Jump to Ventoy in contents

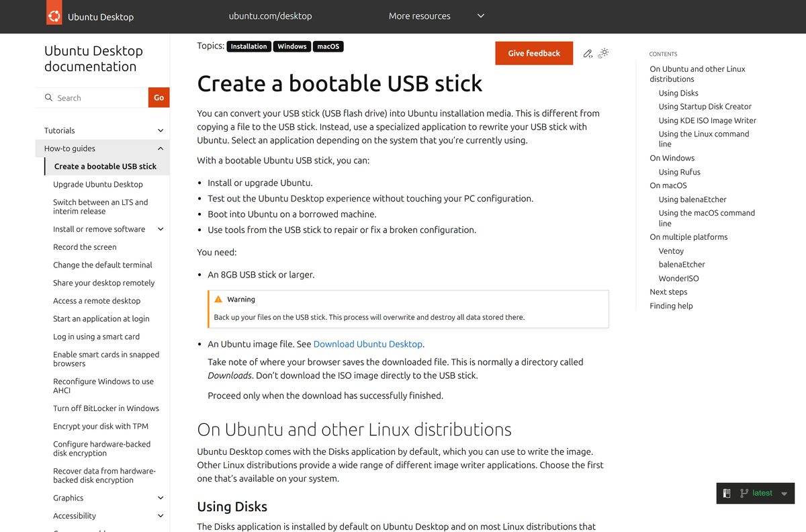pyautogui.click(x=671, y=251)
